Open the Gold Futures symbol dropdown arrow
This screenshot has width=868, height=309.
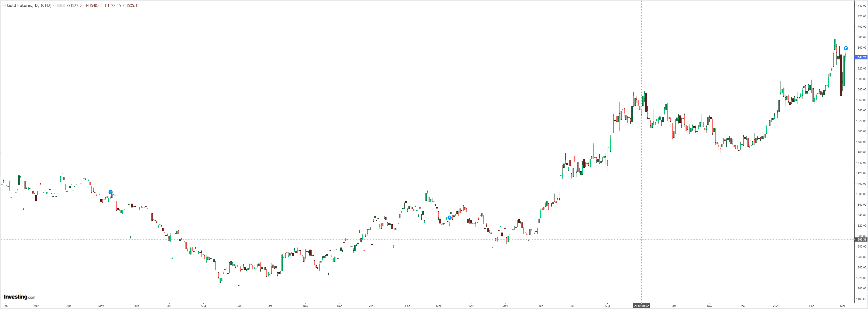(x=54, y=6)
